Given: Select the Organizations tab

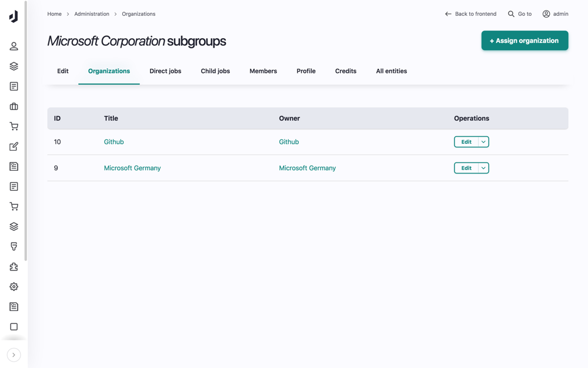Looking at the screenshot, I should tap(109, 71).
